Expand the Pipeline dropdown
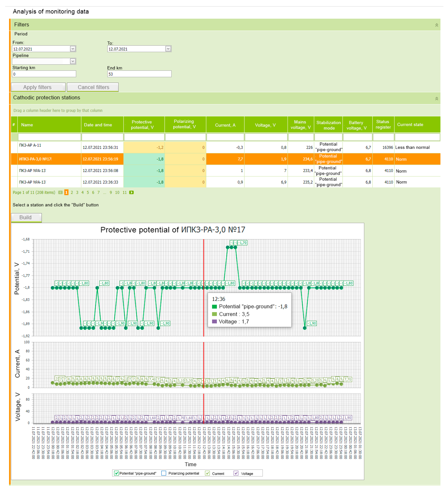Screen dimensions: 448x496 tap(73, 61)
